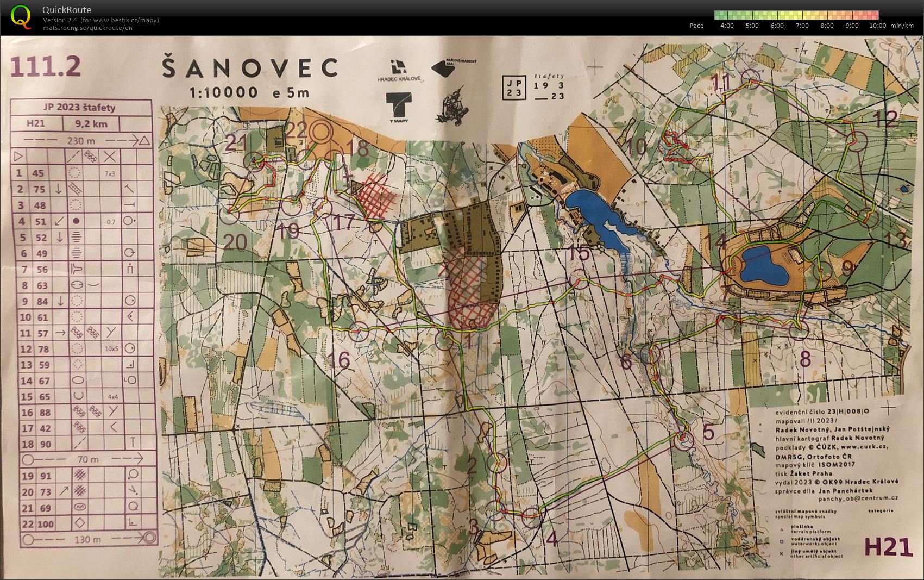
Task: Click the finish double circle beside map number 22
Action: coord(322,132)
